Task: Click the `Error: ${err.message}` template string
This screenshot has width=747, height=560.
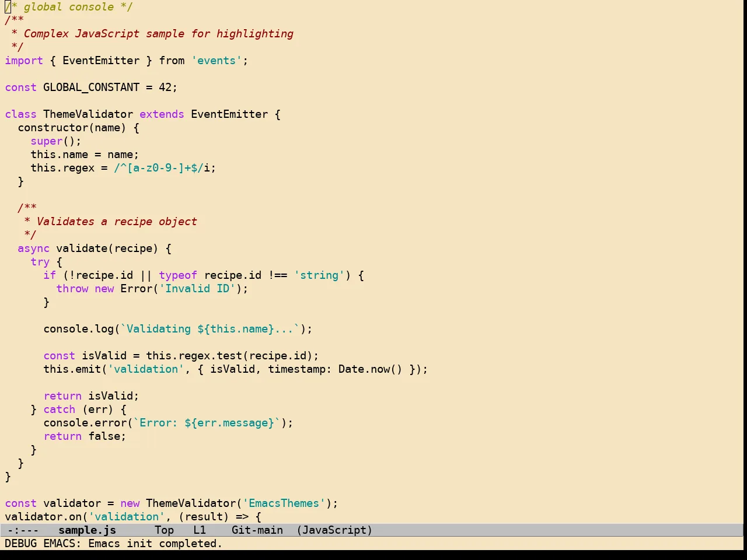Action: 207,423
